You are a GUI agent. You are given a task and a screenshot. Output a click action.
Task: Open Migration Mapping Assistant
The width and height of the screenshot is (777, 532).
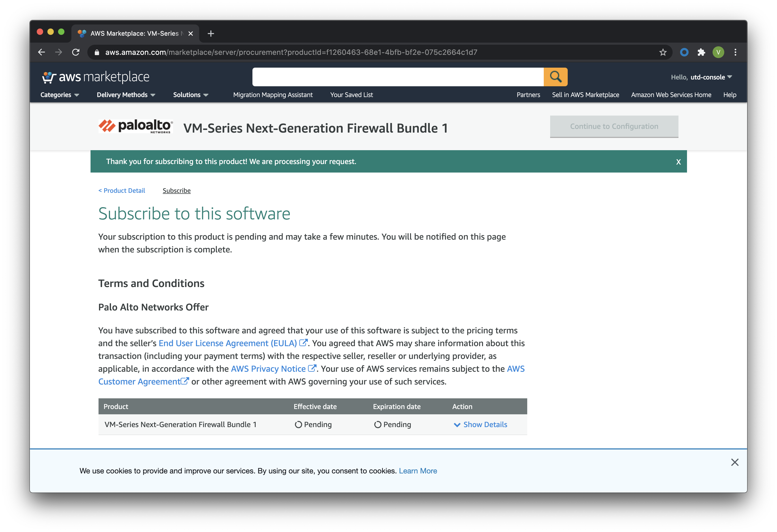273,95
